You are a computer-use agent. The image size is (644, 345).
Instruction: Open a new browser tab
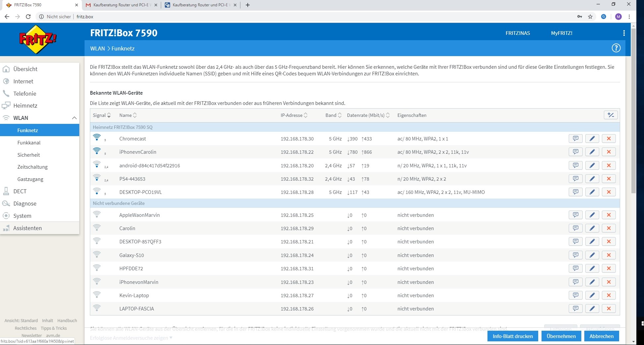(248, 5)
